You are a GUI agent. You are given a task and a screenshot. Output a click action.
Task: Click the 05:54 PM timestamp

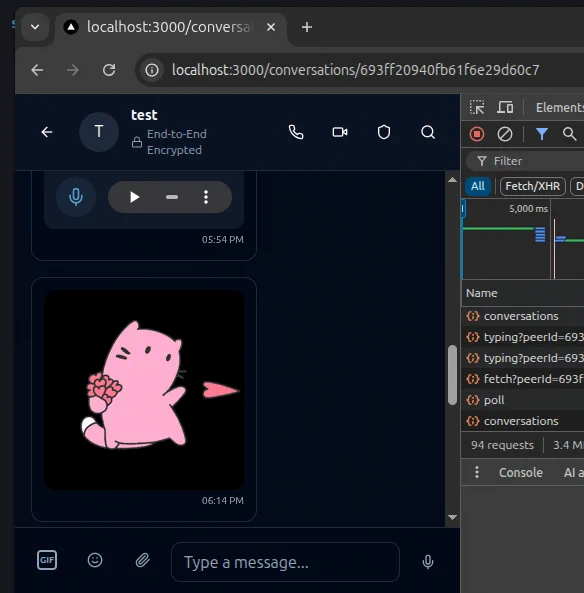pos(222,239)
